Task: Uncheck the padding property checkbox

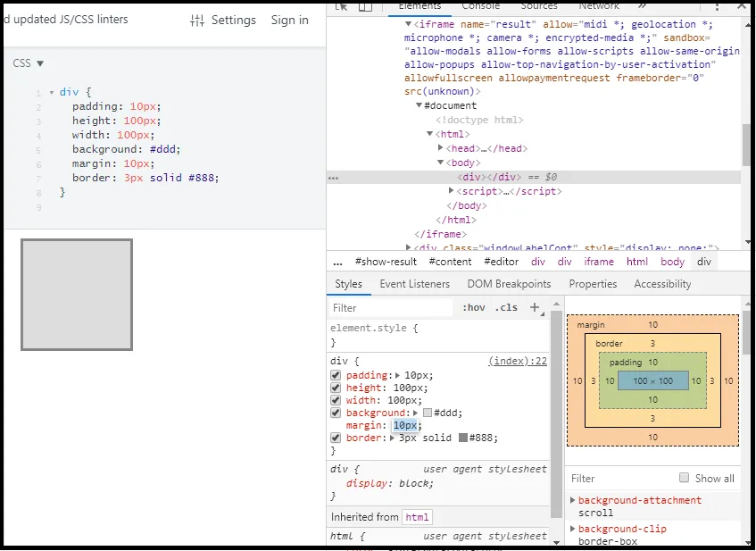Action: [336, 376]
